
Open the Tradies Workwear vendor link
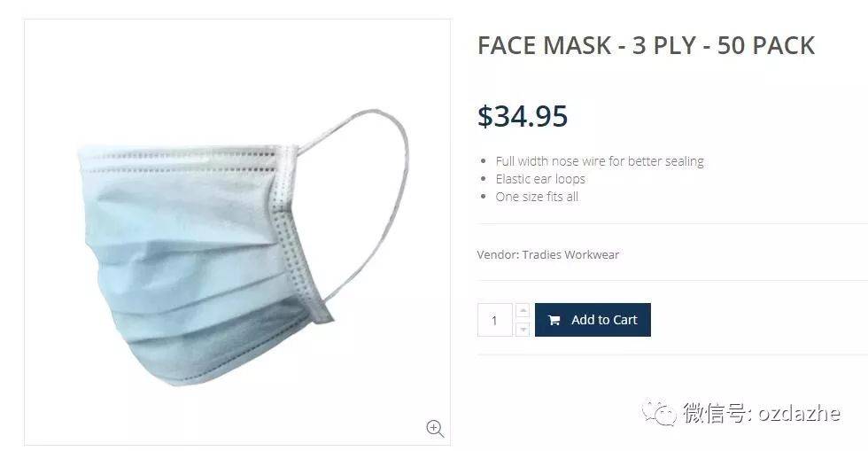coord(570,255)
